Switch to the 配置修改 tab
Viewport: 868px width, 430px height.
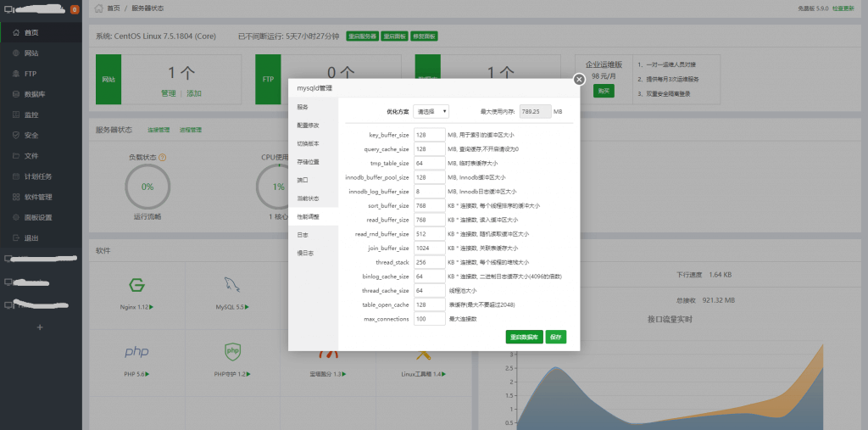point(314,126)
